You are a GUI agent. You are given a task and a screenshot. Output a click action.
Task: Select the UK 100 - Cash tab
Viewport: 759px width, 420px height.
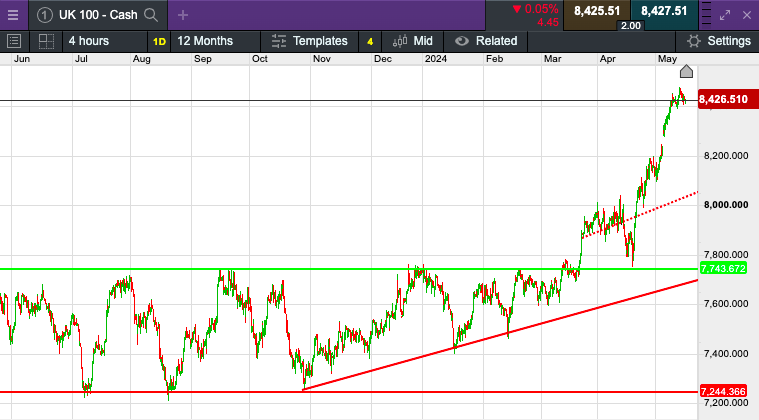pyautogui.click(x=98, y=15)
